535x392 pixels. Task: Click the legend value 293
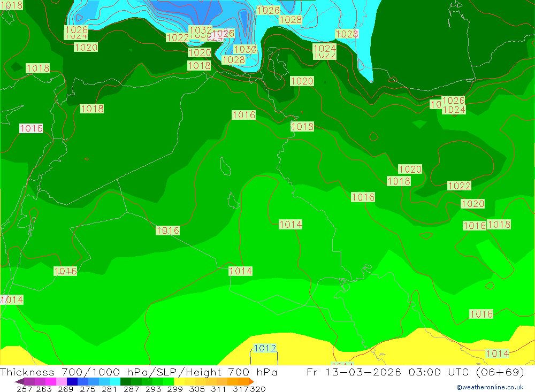[x=153, y=389]
